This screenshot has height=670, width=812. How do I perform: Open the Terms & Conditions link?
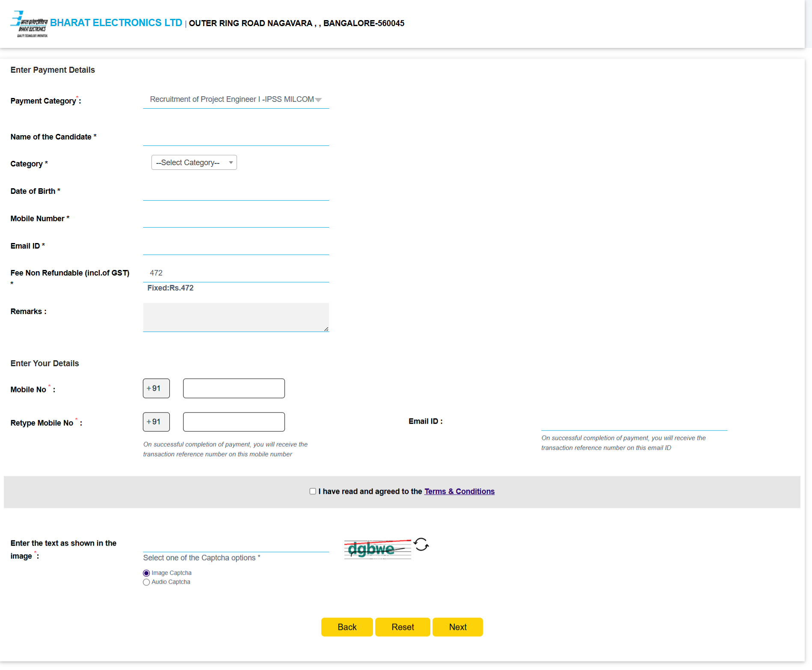pyautogui.click(x=459, y=491)
